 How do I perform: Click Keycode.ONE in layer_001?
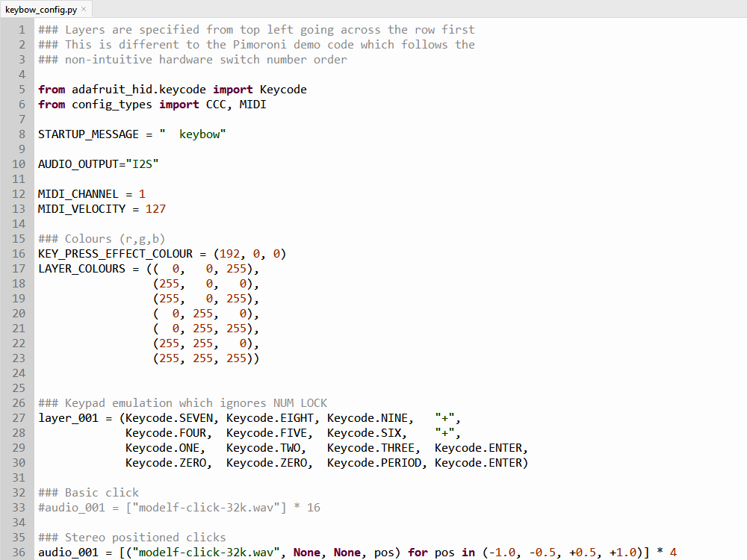pyautogui.click(x=162, y=448)
